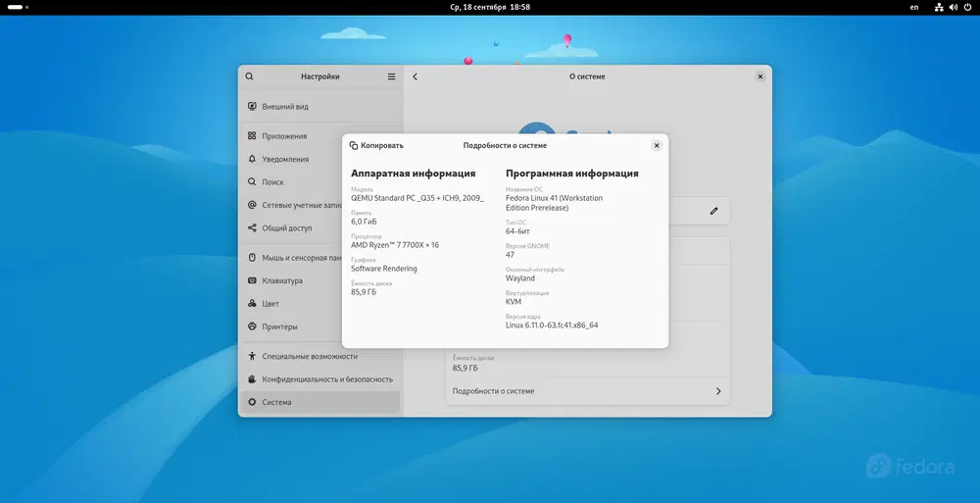The height and width of the screenshot is (503, 980).
Task: Click the Общий доступ share icon
Action: (x=252, y=228)
